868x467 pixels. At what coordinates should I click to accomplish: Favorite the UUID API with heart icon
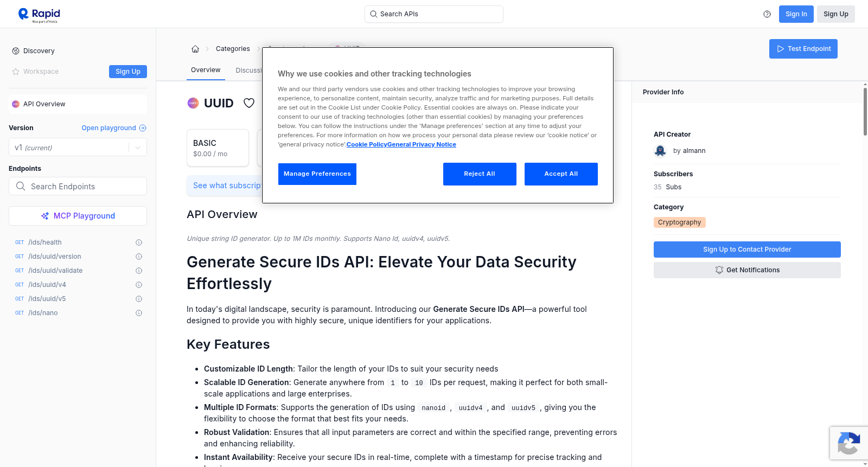(x=249, y=103)
